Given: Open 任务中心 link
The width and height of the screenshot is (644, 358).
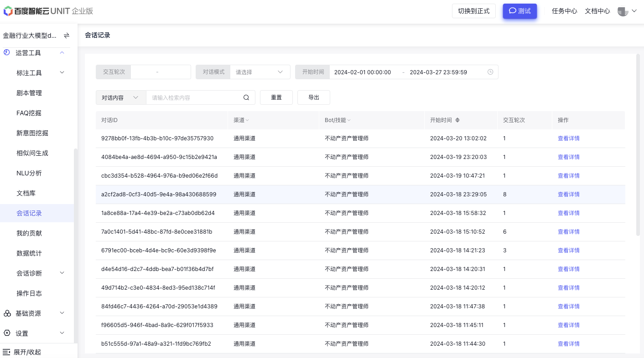Looking at the screenshot, I should coord(565,11).
